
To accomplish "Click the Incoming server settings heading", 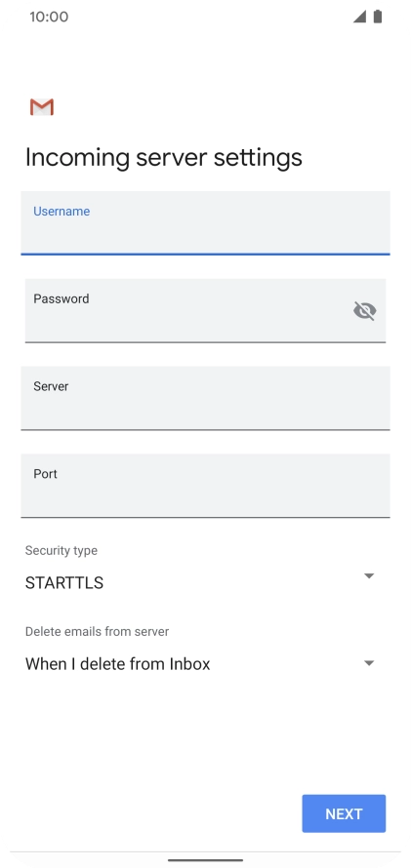I will click(164, 157).
